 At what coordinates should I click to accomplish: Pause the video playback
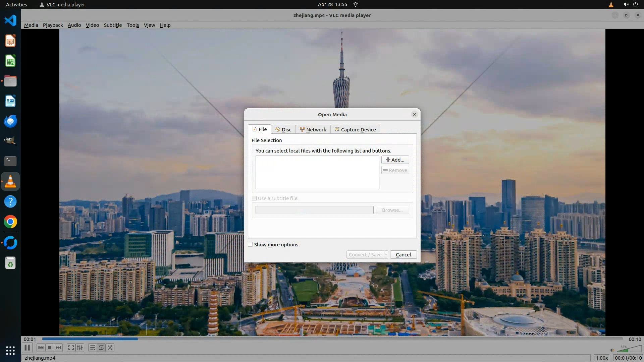tap(27, 348)
